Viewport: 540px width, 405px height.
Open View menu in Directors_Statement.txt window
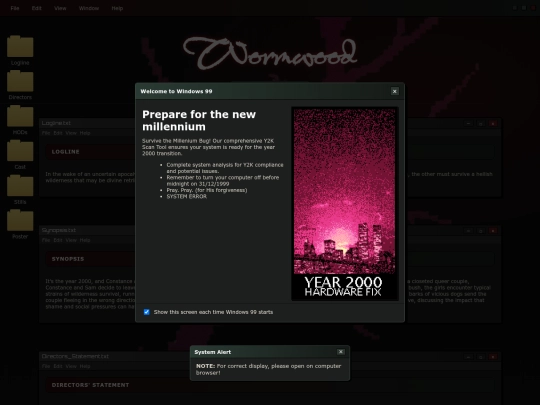tap(71, 366)
